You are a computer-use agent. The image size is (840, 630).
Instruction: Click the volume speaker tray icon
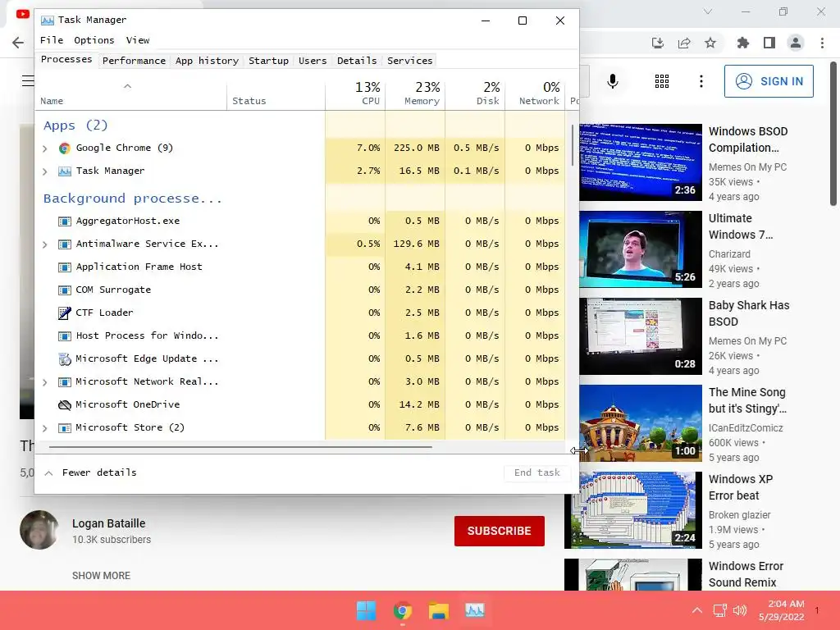click(x=740, y=610)
